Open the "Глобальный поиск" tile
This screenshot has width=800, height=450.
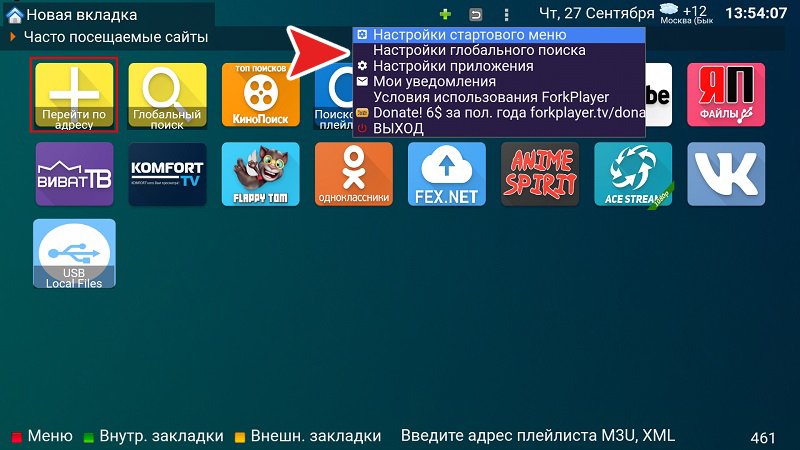[x=167, y=94]
